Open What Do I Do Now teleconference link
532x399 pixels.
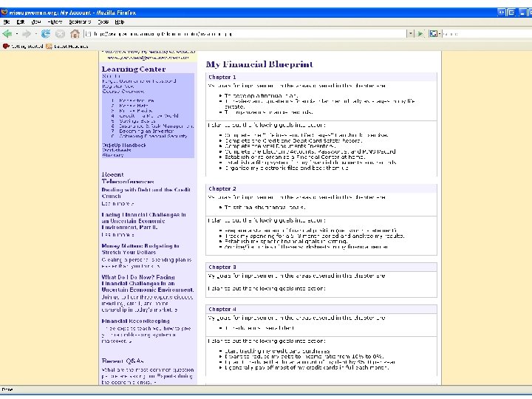coord(148,283)
